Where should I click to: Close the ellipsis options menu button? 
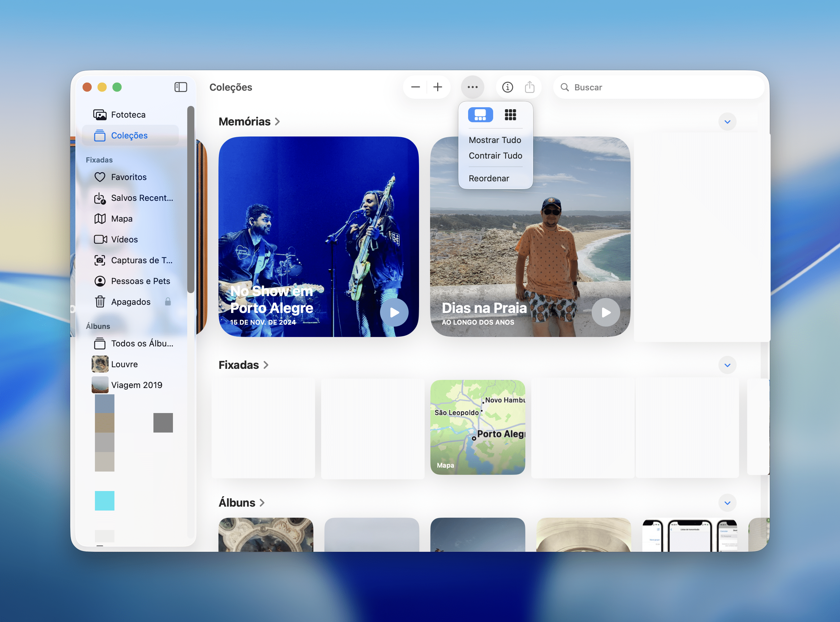pos(472,87)
